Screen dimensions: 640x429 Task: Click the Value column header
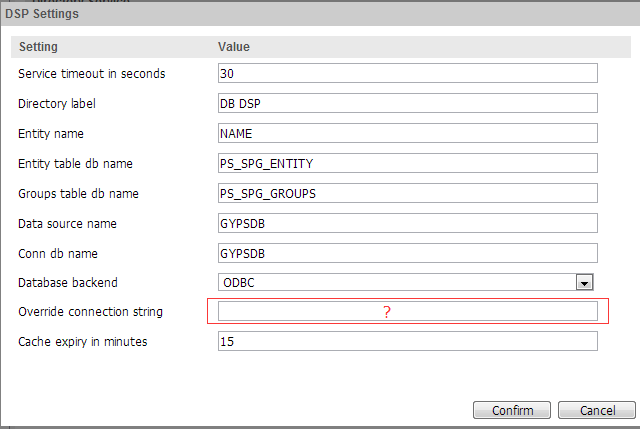tap(234, 47)
